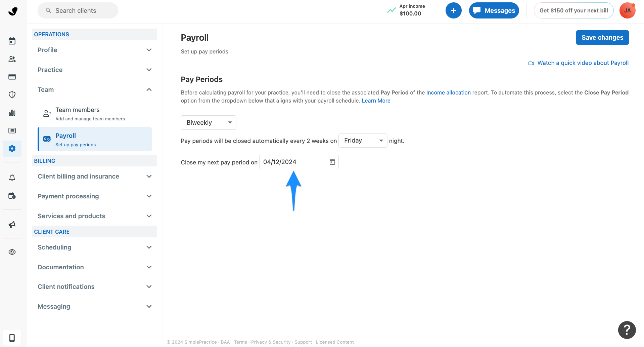Viewport: 644px width, 347px height.
Task: Click the Insurance shield icon
Action: coord(12,94)
